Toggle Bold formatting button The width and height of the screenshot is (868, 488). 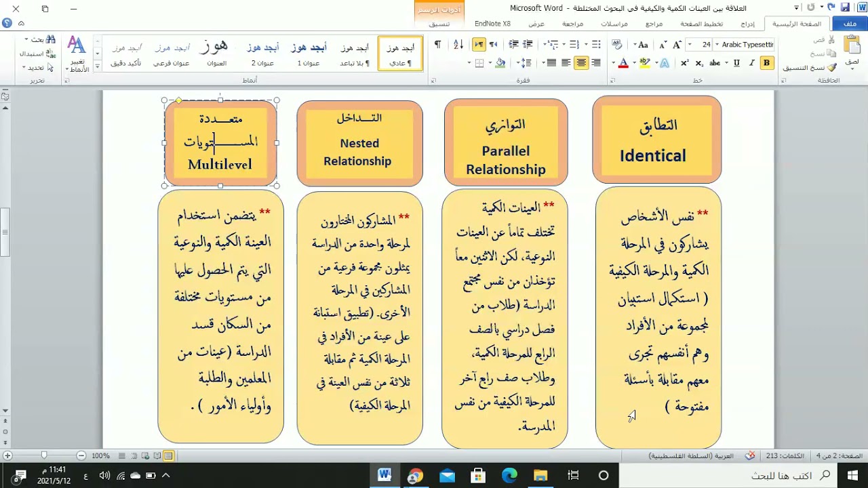coord(766,63)
